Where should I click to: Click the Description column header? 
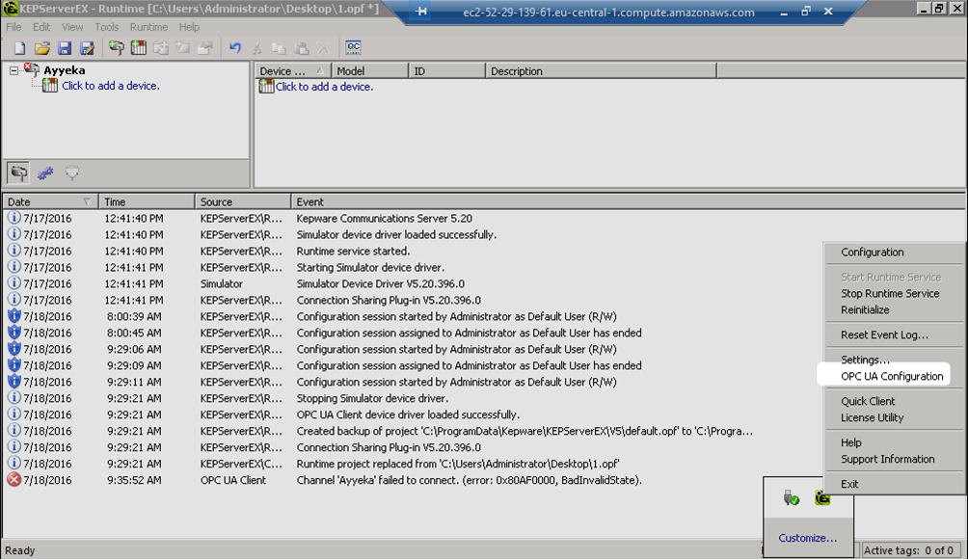point(601,71)
